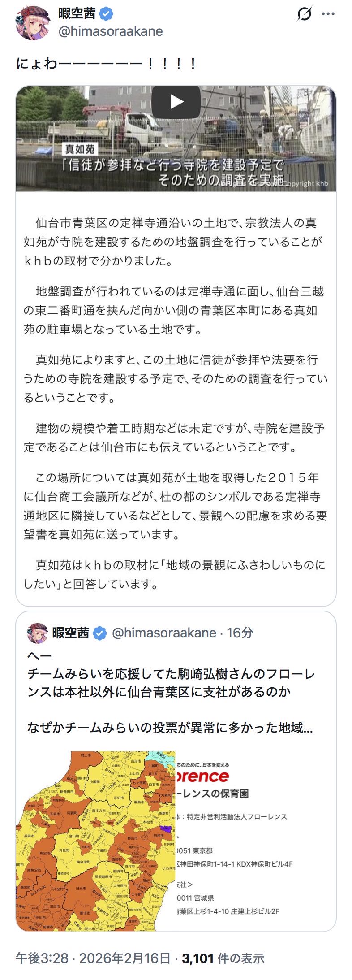
Task: Click the verified badge in the quoted post
Action: [x=99, y=633]
